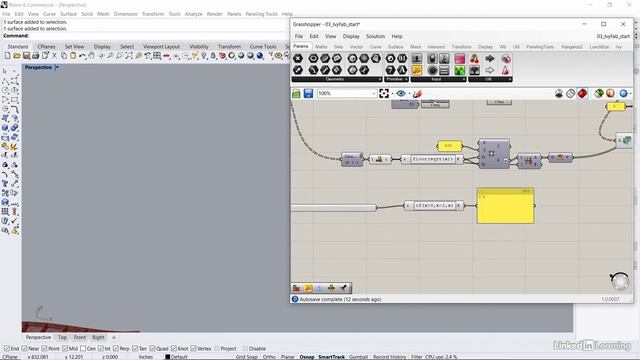Viewport: 640px width, 360px height.
Task: Expand the Util group panel in Grasshopper
Action: click(510, 79)
